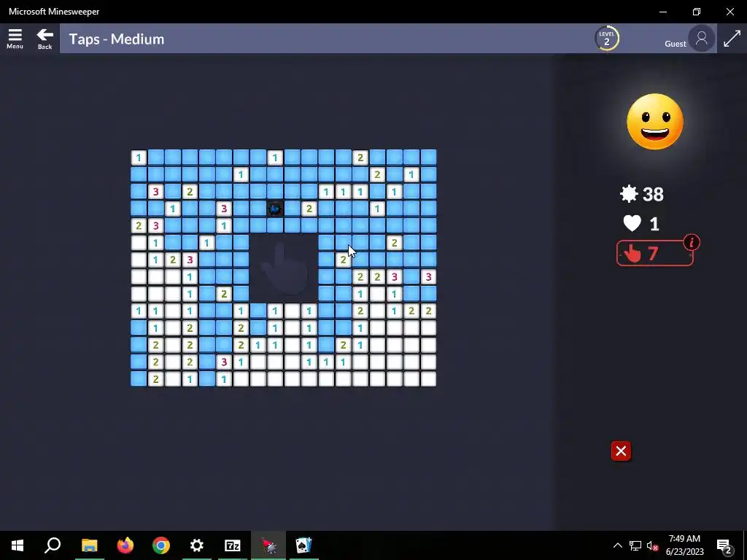This screenshot has width=747, height=560.
Task: Click the Guest label
Action: (676, 44)
